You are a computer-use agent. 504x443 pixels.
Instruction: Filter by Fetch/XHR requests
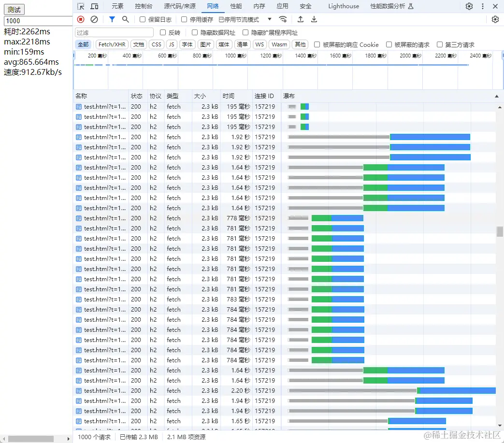pos(112,44)
